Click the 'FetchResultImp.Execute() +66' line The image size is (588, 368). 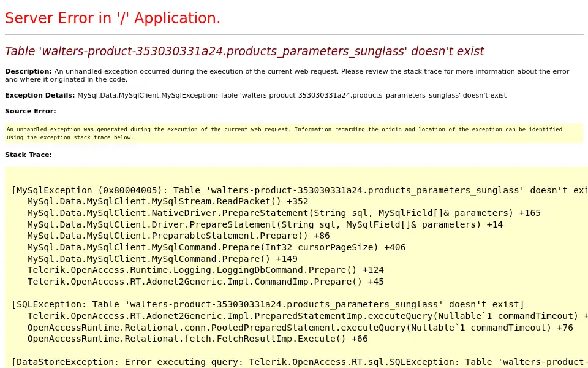[x=197, y=339]
